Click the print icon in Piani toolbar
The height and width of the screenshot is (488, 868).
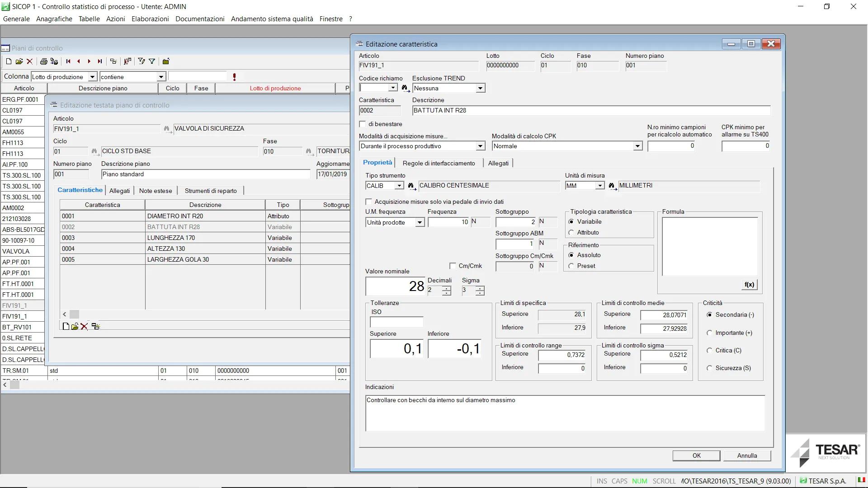[x=43, y=61]
